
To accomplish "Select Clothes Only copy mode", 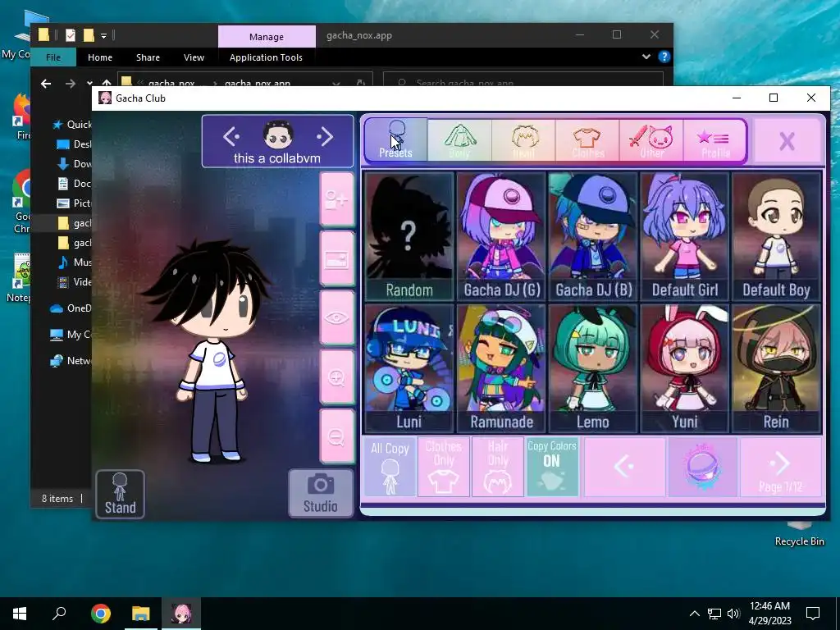I will click(444, 467).
